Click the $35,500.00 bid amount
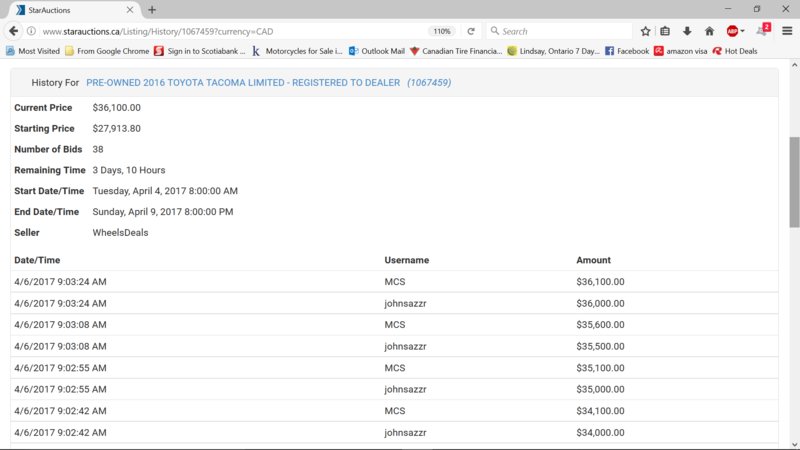 pos(601,346)
